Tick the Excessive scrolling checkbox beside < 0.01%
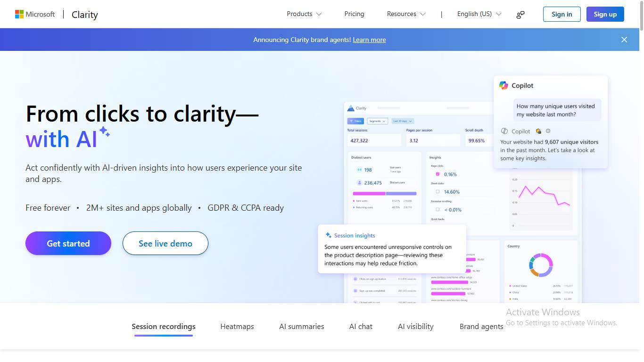Image resolution: width=644 pixels, height=362 pixels. (x=438, y=209)
